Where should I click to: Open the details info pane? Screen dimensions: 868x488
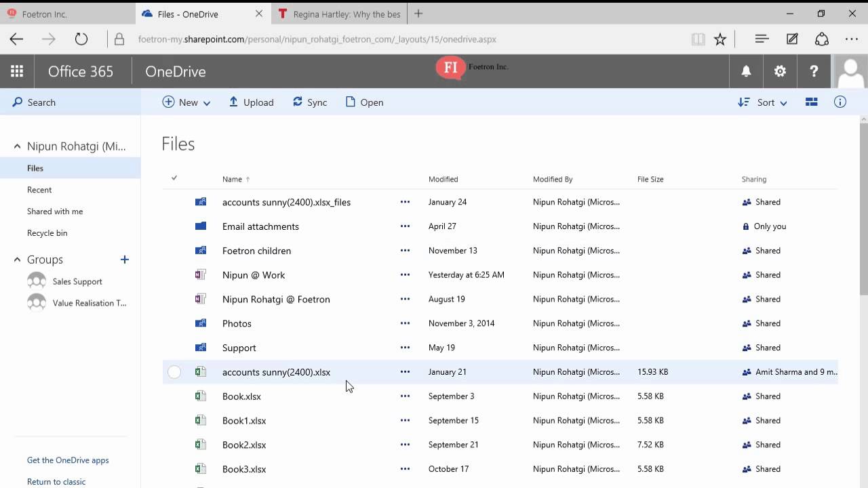(840, 102)
